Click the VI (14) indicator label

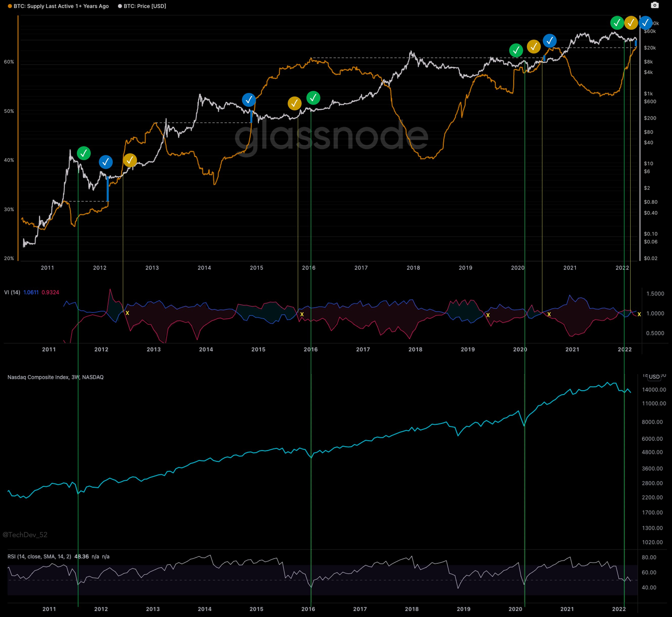click(x=12, y=292)
